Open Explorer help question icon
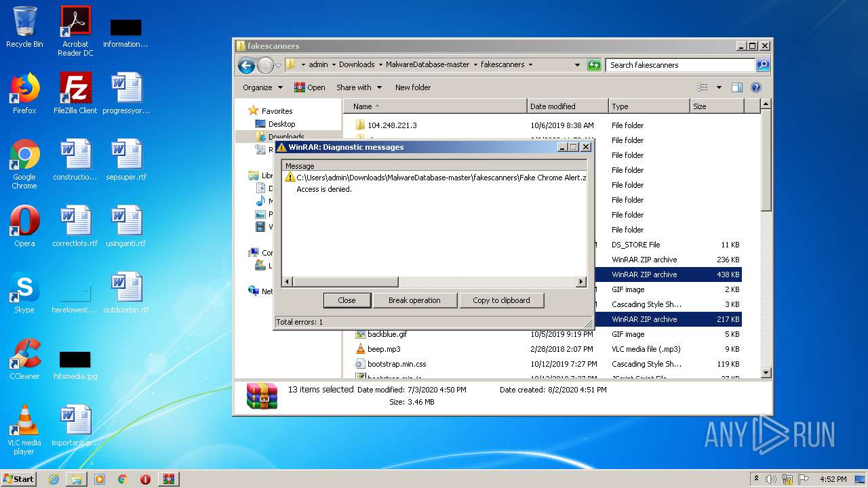Viewport: 868px width, 488px height. (756, 87)
